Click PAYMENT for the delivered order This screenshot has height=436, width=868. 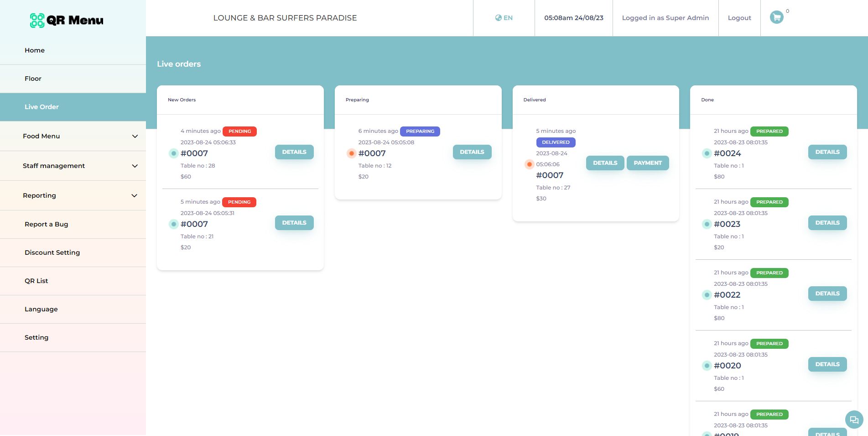(648, 163)
